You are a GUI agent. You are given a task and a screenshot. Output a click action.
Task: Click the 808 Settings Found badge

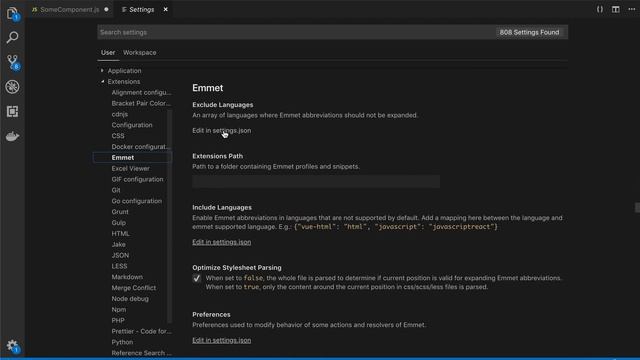[529, 32]
